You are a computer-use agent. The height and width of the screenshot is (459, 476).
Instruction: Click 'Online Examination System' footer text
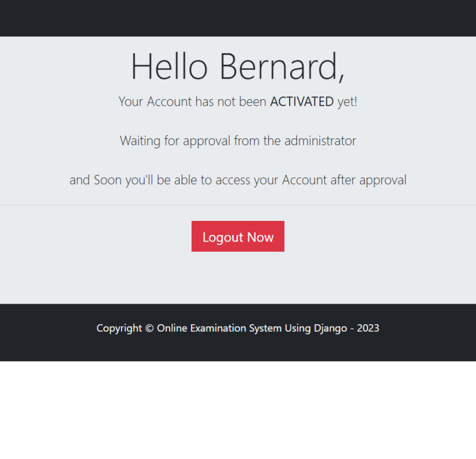click(219, 328)
